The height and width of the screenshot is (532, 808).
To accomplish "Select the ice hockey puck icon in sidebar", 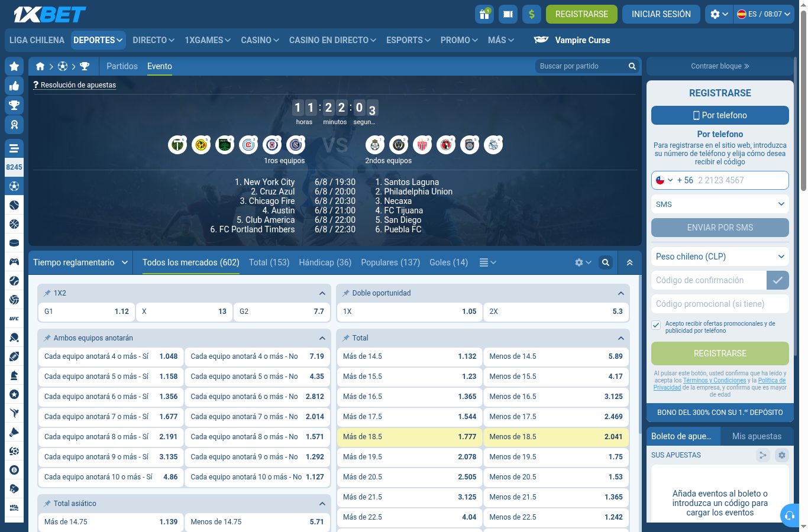I will click(14, 243).
